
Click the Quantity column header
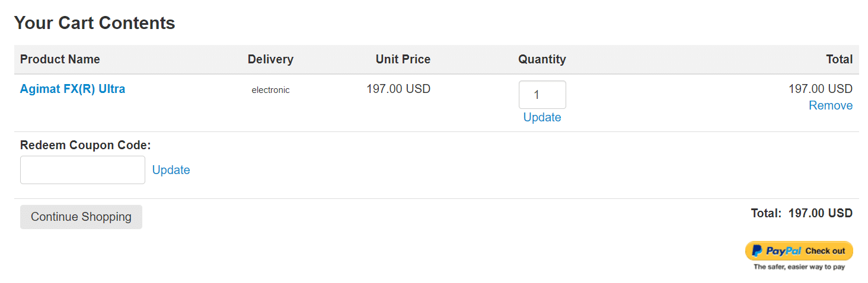click(x=542, y=59)
